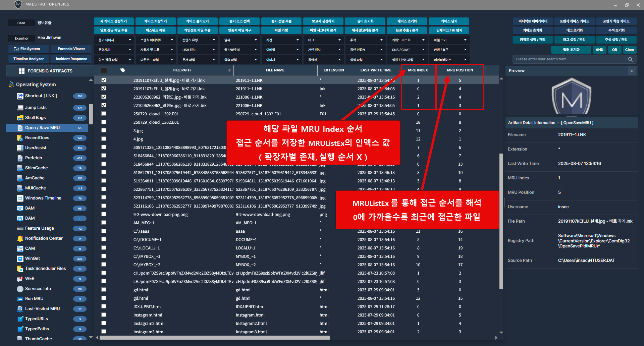Select the Shell Bags folder icon

pyautogui.click(x=20, y=118)
